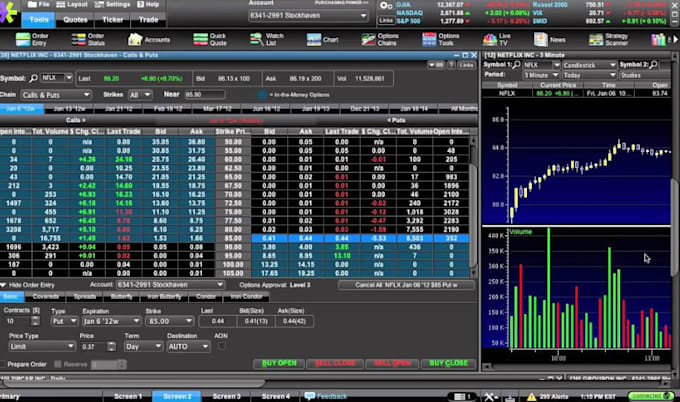Open the Settings menu
The image size is (680, 402).
tap(112, 5)
